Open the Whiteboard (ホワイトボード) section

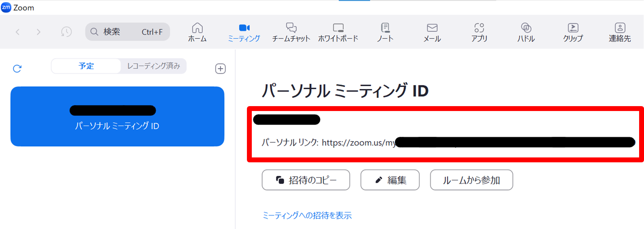(x=338, y=32)
